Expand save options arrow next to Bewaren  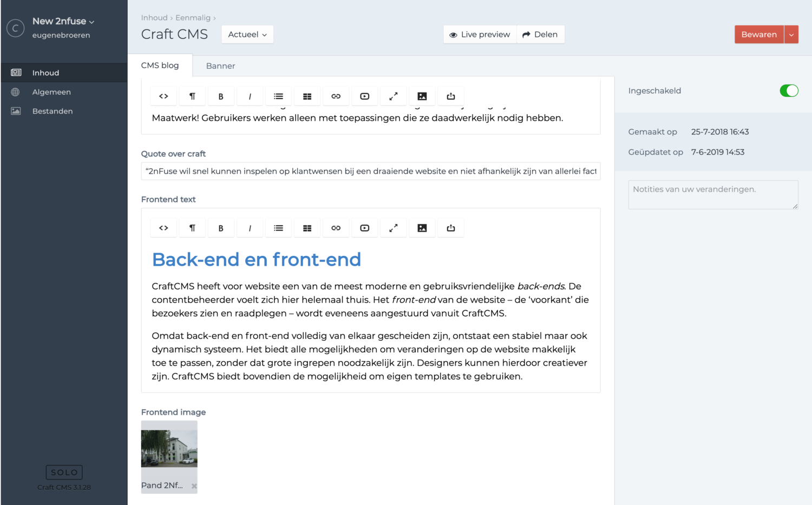[x=791, y=35]
